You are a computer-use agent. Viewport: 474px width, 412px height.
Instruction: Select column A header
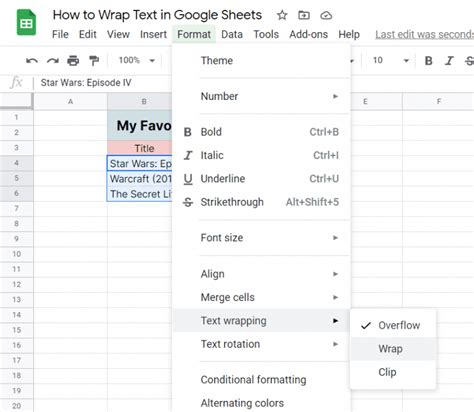tap(70, 101)
